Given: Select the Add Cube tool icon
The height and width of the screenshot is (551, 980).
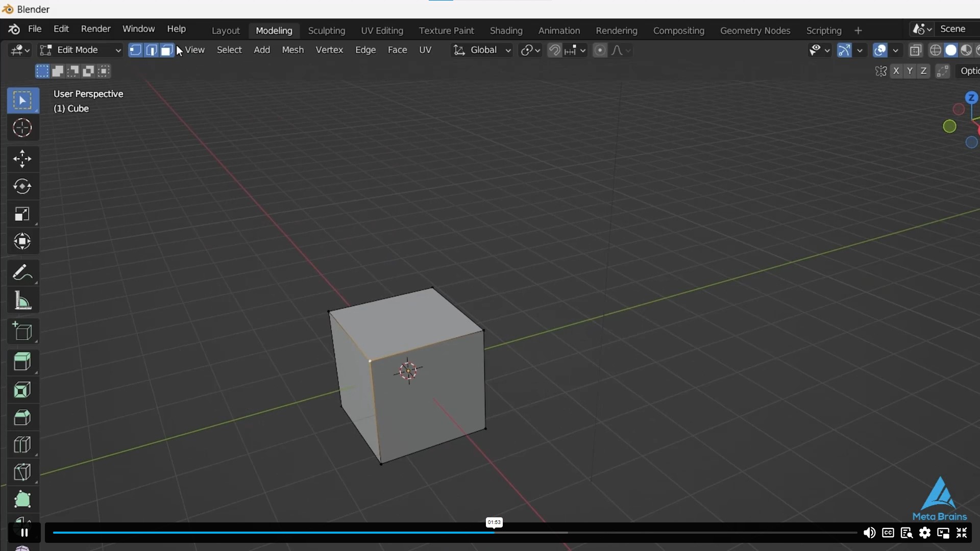Looking at the screenshot, I should 22,332.
